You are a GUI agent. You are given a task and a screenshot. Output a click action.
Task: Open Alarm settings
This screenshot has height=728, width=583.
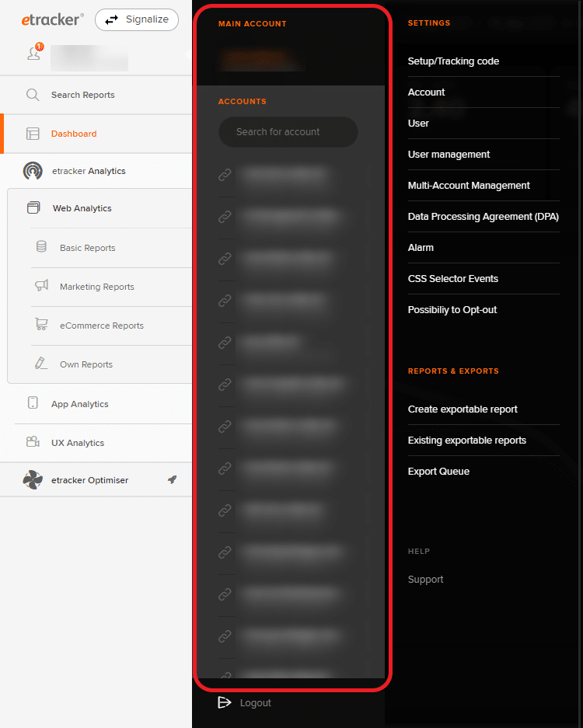tap(421, 248)
